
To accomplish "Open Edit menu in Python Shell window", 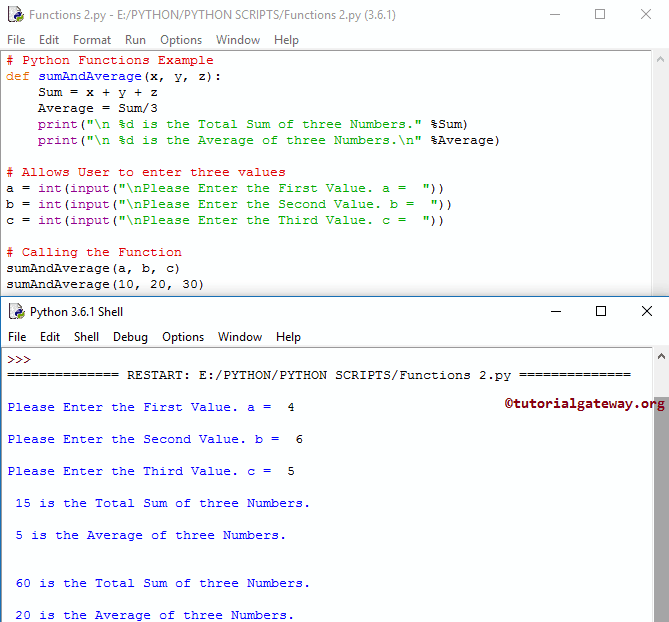I will coord(50,337).
